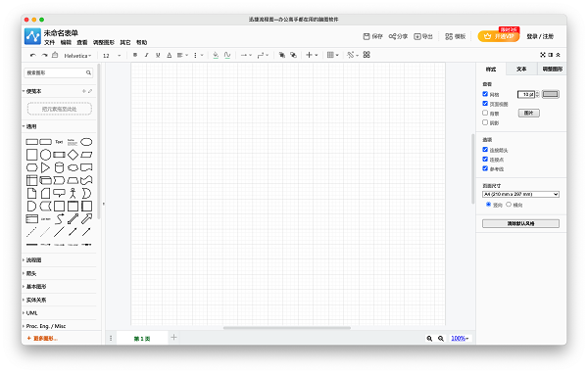Open the 帮助 Help menu

tap(141, 42)
